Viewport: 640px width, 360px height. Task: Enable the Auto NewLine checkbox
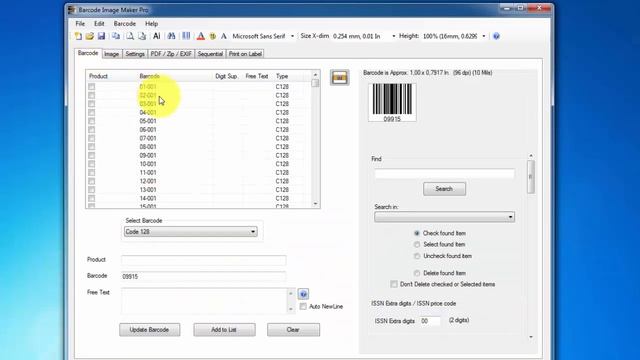point(303,307)
